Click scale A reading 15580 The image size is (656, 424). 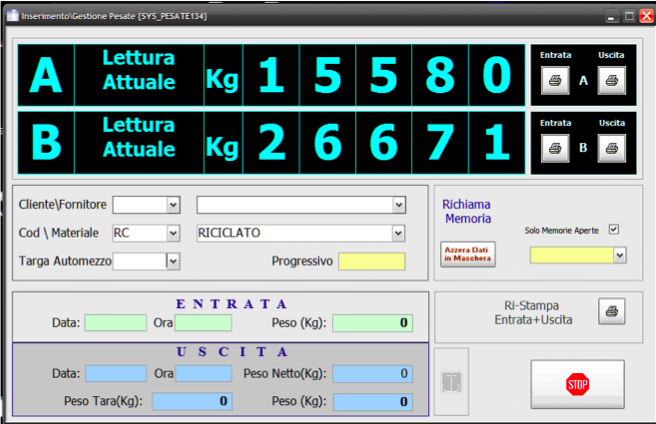(x=384, y=75)
